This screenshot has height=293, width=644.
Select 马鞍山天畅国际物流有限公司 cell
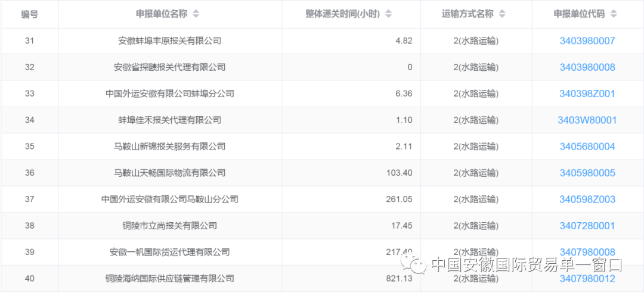pyautogui.click(x=169, y=173)
